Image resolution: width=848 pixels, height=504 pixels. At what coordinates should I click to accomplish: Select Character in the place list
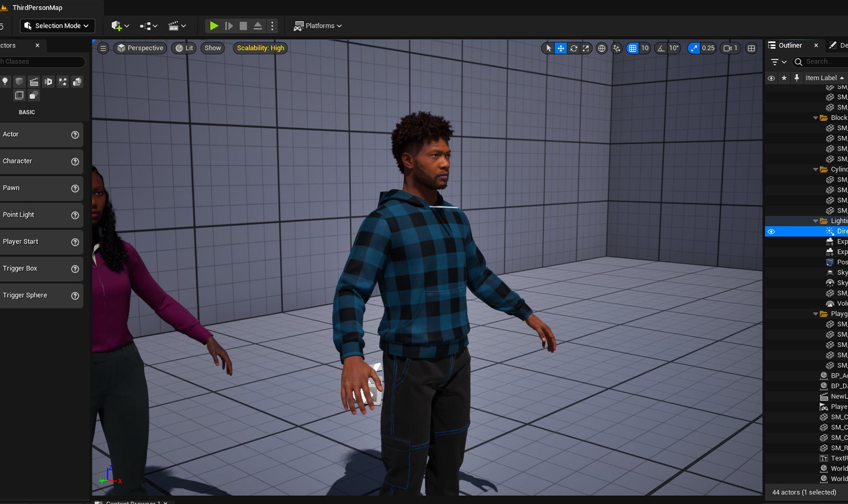pos(41,161)
